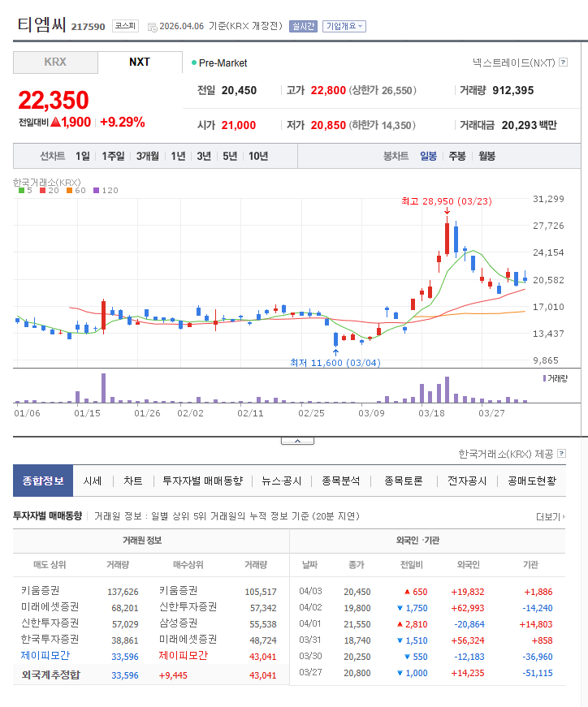Select 3개월 line chart period
The image size is (588, 707).
pyautogui.click(x=148, y=156)
